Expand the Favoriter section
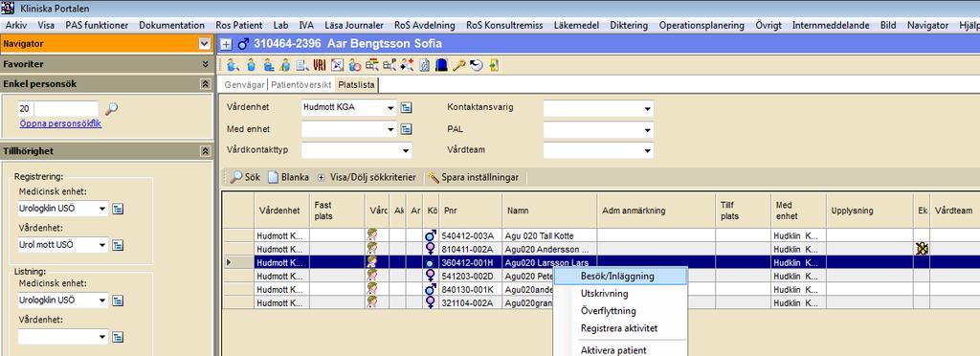Screen dimensions: 980x356 click(205, 64)
